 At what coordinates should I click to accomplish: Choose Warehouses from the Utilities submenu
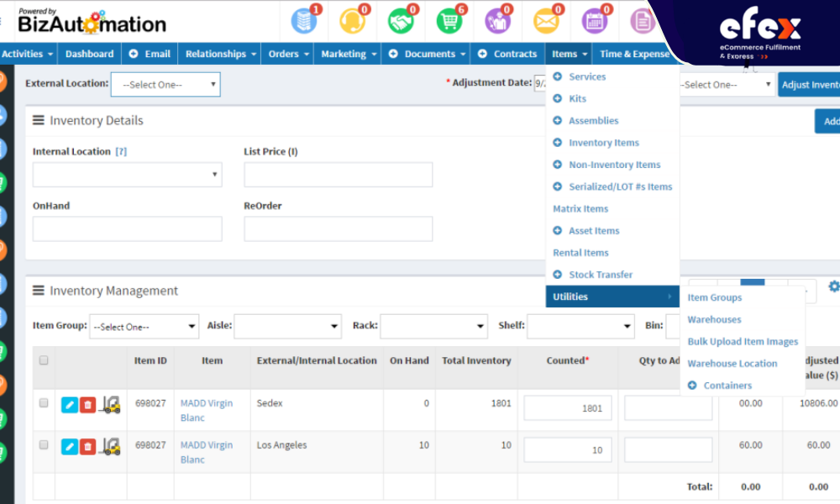(x=714, y=319)
